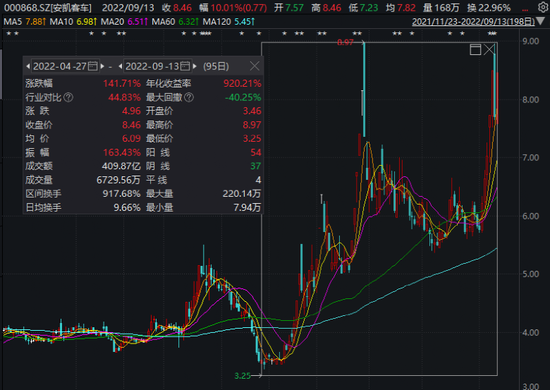The image size is (550, 390).
Task: Click 年化收益率 value 920.21%
Action: [x=242, y=83]
